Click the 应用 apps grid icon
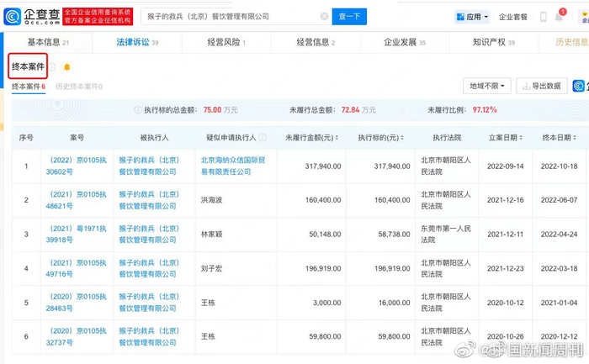The image size is (589, 364). 461,17
